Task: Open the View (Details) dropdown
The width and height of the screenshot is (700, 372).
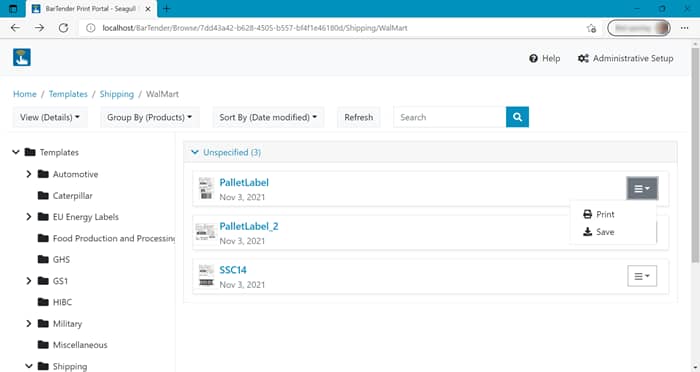Action: (x=50, y=117)
